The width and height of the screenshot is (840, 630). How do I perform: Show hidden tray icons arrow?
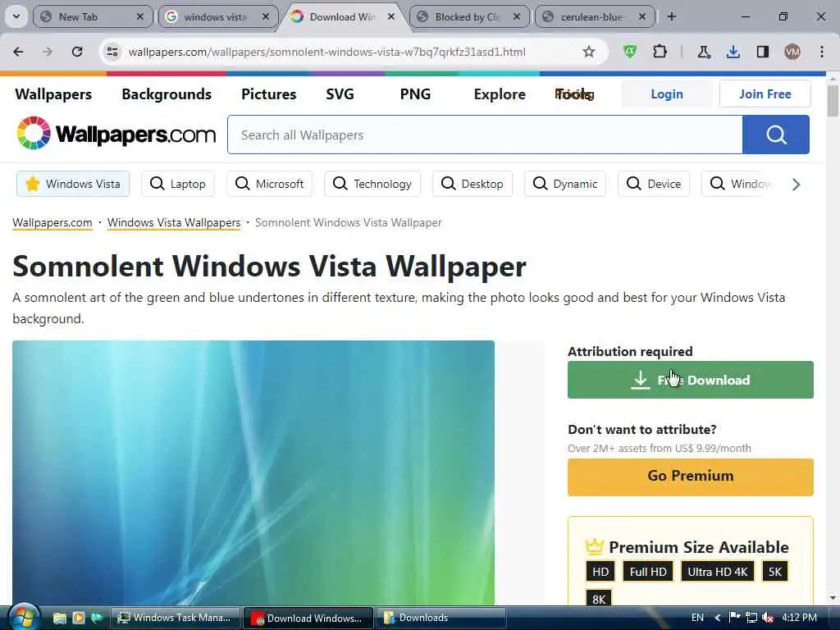[x=717, y=618]
